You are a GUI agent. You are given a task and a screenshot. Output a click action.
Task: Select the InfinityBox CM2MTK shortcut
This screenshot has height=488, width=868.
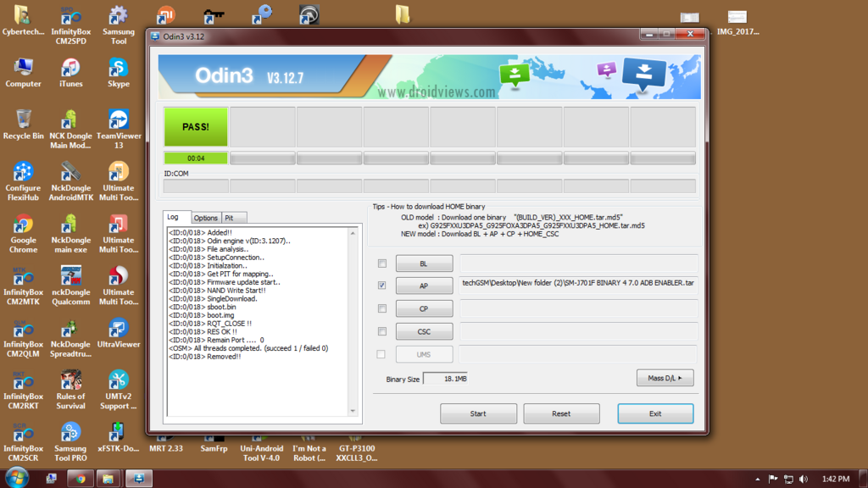[x=23, y=286]
